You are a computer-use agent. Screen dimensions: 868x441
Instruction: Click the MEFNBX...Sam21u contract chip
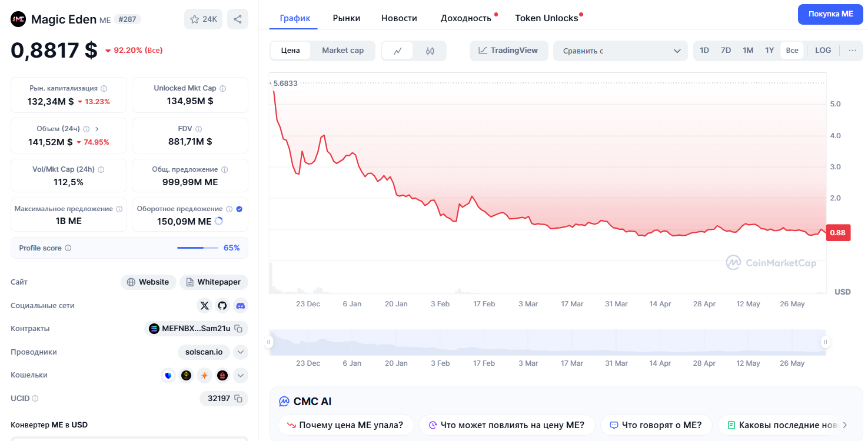pos(196,329)
